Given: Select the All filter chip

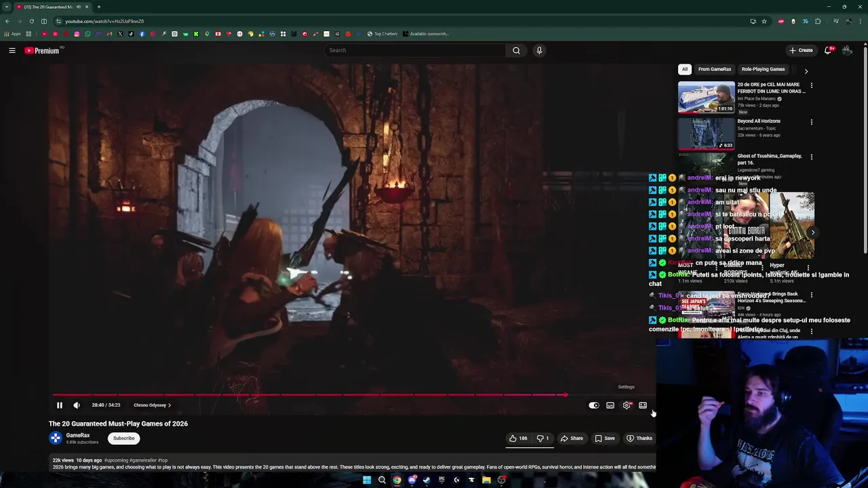Looking at the screenshot, I should 685,69.
